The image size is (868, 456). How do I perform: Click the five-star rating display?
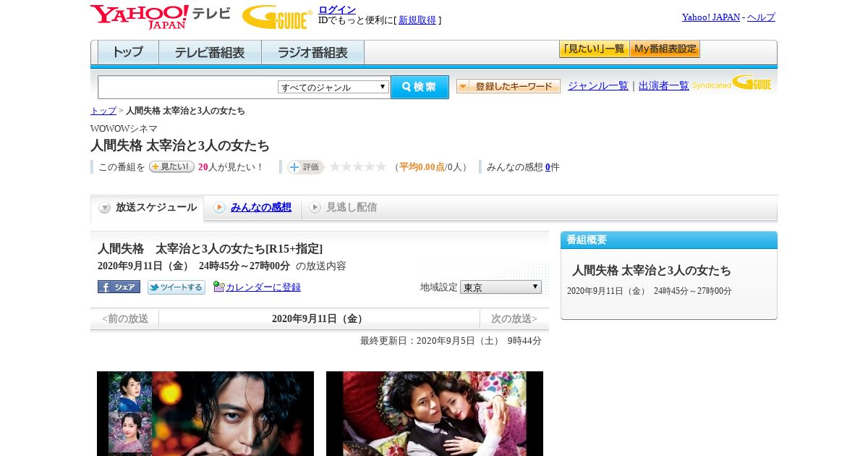click(x=358, y=166)
